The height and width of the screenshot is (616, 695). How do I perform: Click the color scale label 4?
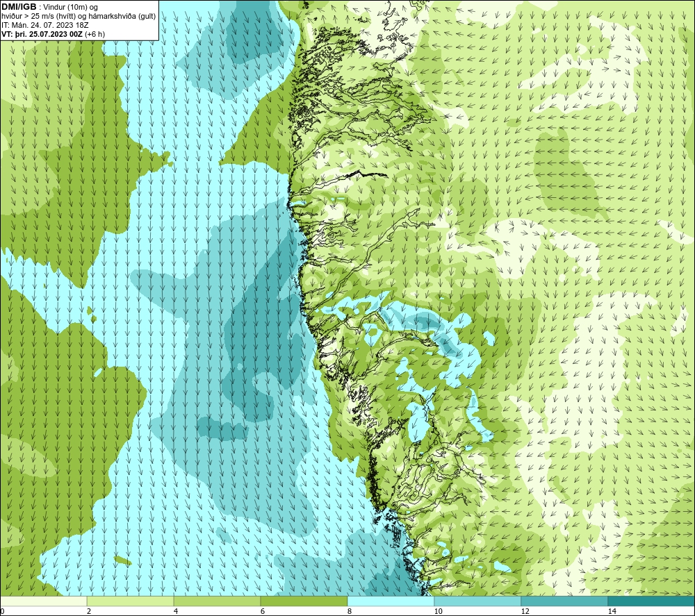click(176, 611)
